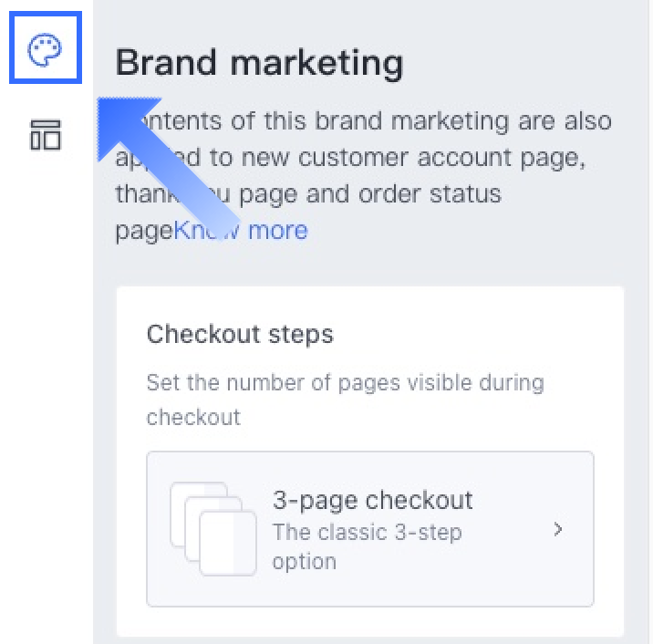Screen dimensions: 653x644
Task: Select the stacked pages checkout icon
Action: (213, 529)
